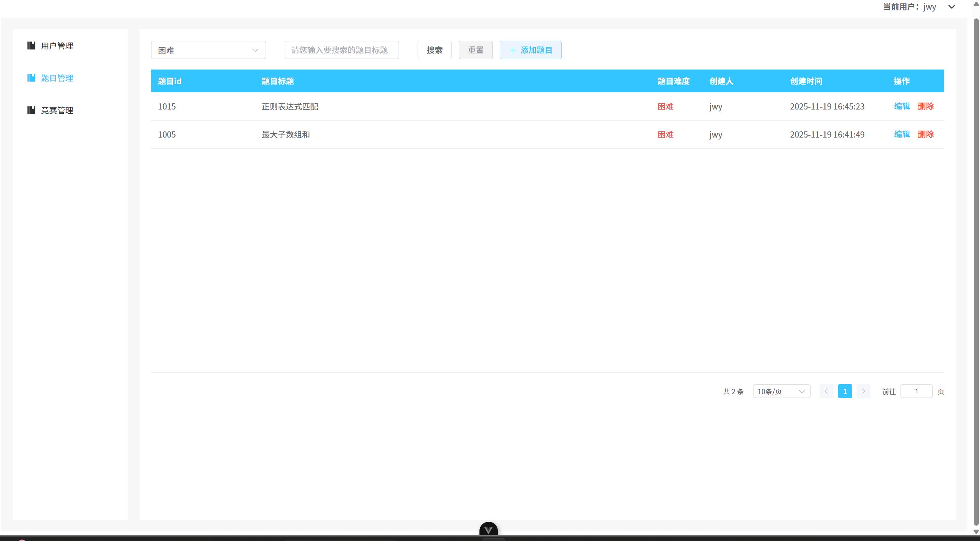Click the 题目管理 sidebar icon
980x541 pixels.
click(31, 78)
